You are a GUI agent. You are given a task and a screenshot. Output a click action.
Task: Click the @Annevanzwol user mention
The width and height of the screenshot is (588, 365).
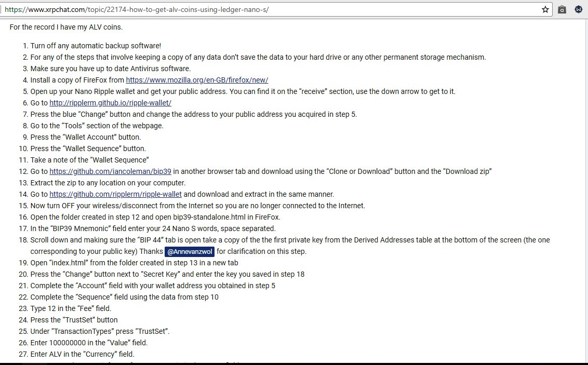click(190, 251)
